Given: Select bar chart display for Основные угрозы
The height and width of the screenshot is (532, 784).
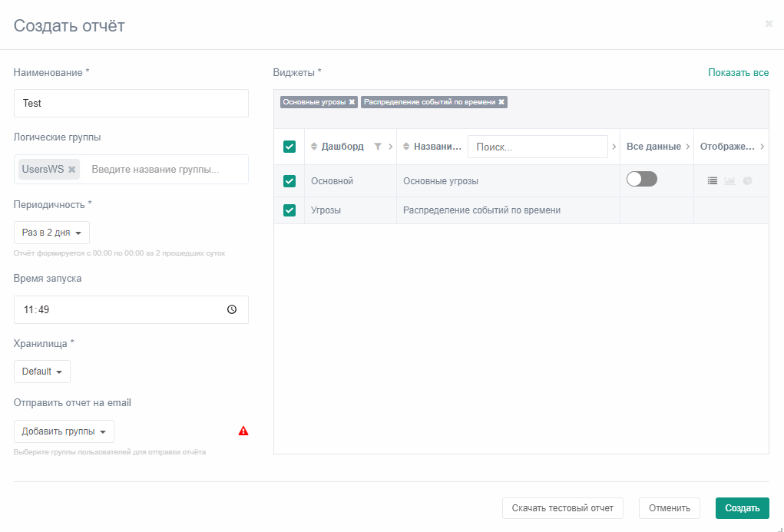Looking at the screenshot, I should [729, 181].
